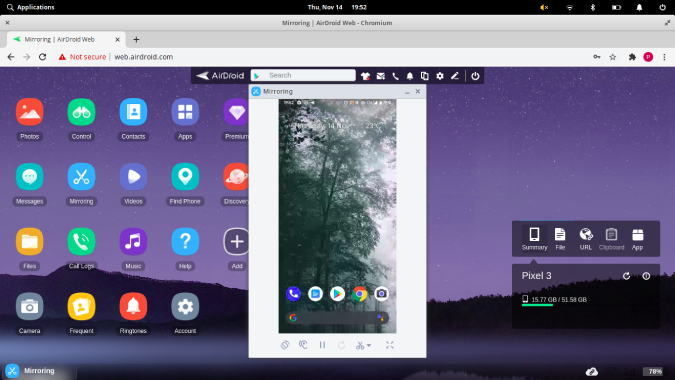Tap the Play Store on mirrored screen
675x380 pixels.
pyautogui.click(x=338, y=294)
